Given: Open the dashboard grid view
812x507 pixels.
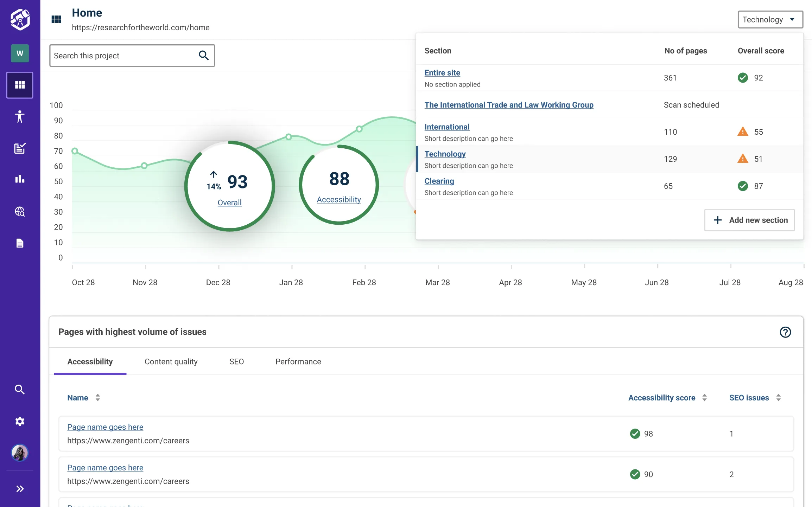Looking at the screenshot, I should click(20, 85).
